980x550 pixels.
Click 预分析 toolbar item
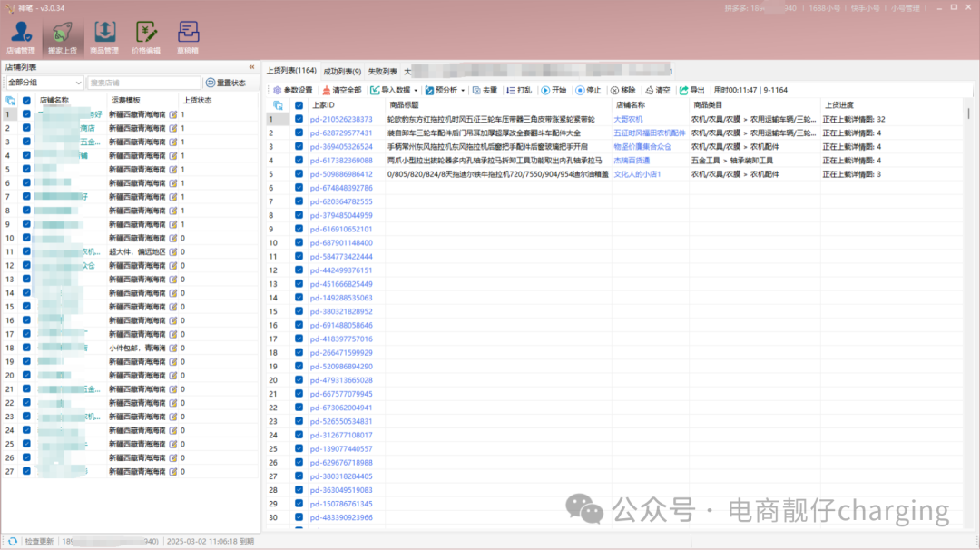(x=441, y=90)
